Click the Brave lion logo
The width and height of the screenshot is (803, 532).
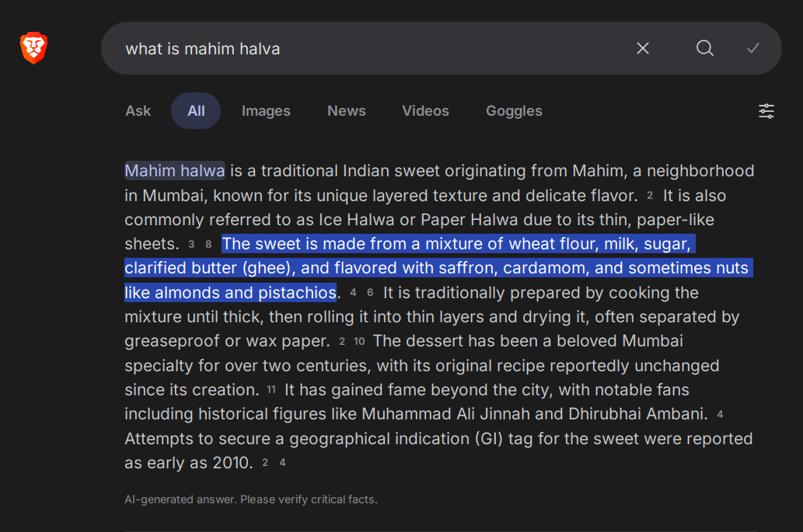(34, 48)
